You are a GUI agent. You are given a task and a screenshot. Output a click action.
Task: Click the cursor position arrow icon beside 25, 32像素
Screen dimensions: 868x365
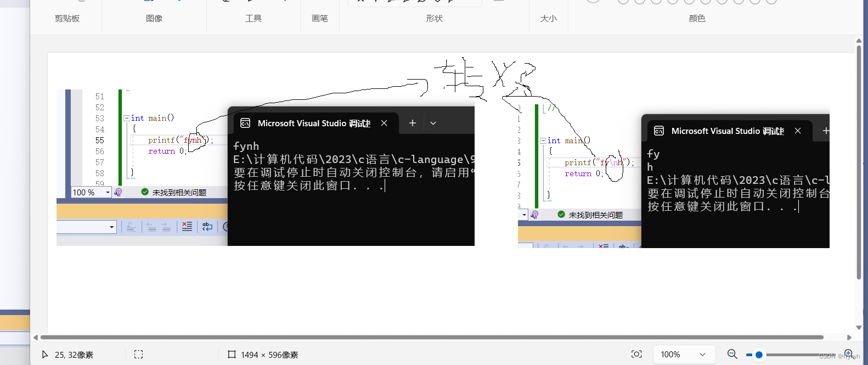[45, 355]
